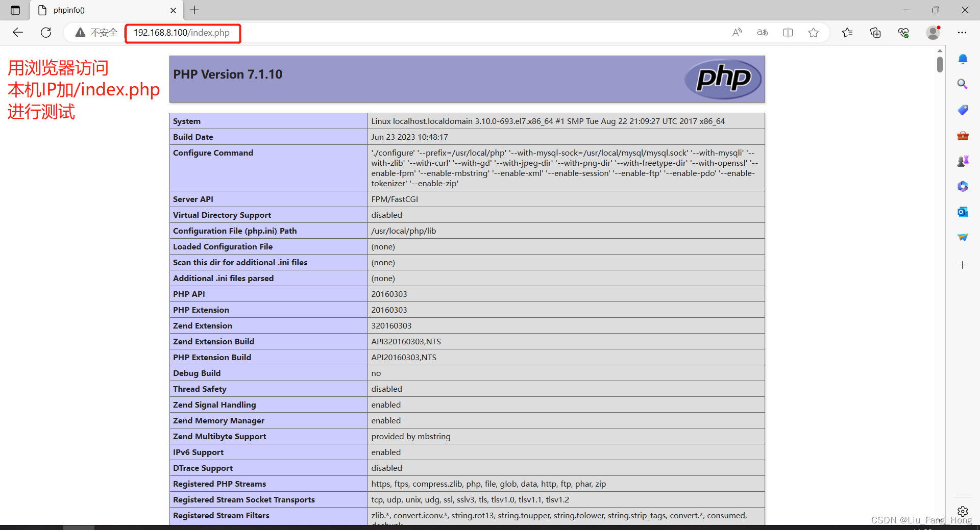Click the Zend Signal Handling label

[214, 405]
